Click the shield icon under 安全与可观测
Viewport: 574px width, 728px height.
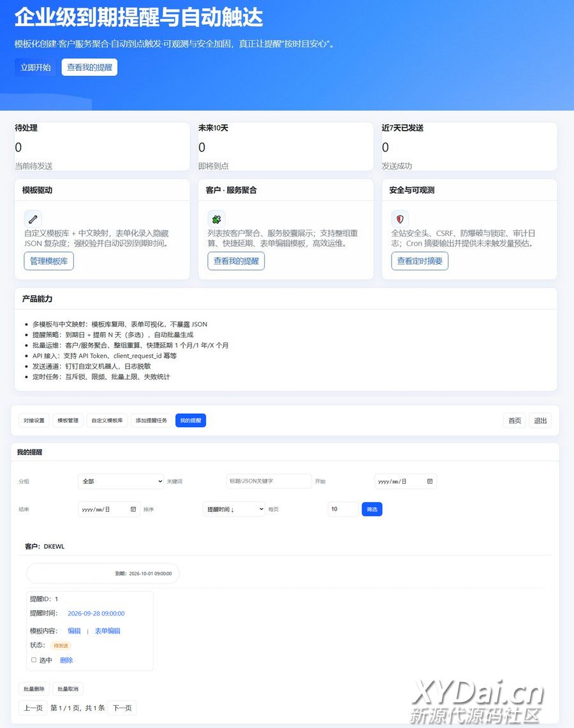click(x=400, y=219)
